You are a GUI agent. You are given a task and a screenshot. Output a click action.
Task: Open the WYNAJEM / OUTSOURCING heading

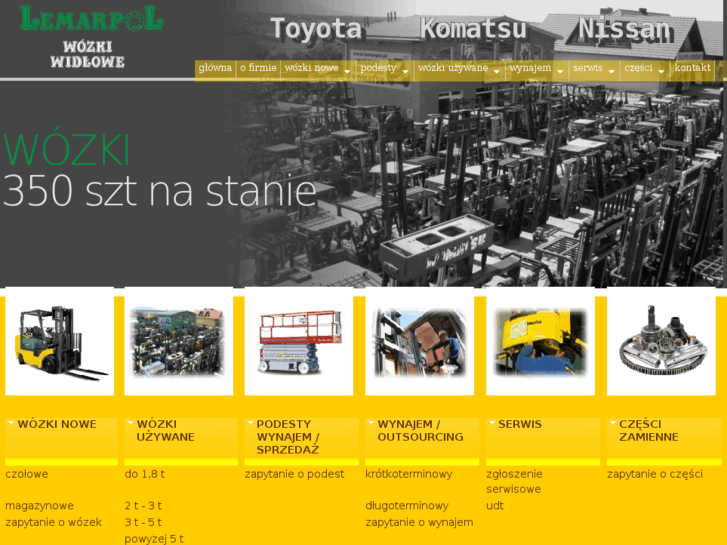tap(420, 430)
